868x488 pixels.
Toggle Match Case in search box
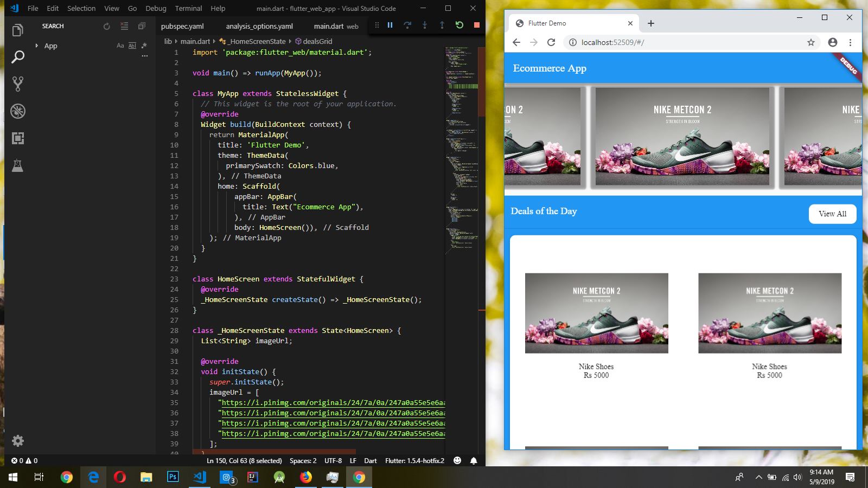(120, 46)
